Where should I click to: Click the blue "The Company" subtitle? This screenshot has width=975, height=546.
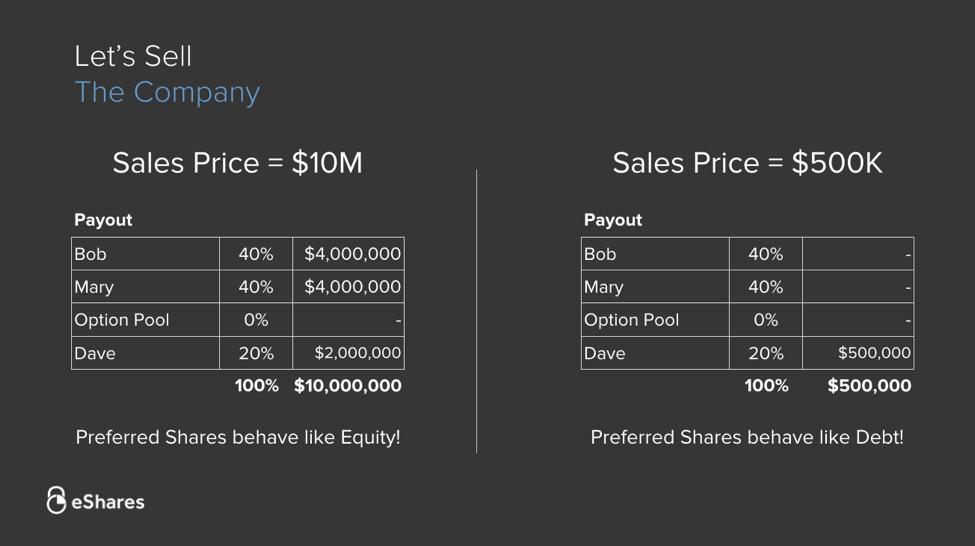pyautogui.click(x=167, y=92)
